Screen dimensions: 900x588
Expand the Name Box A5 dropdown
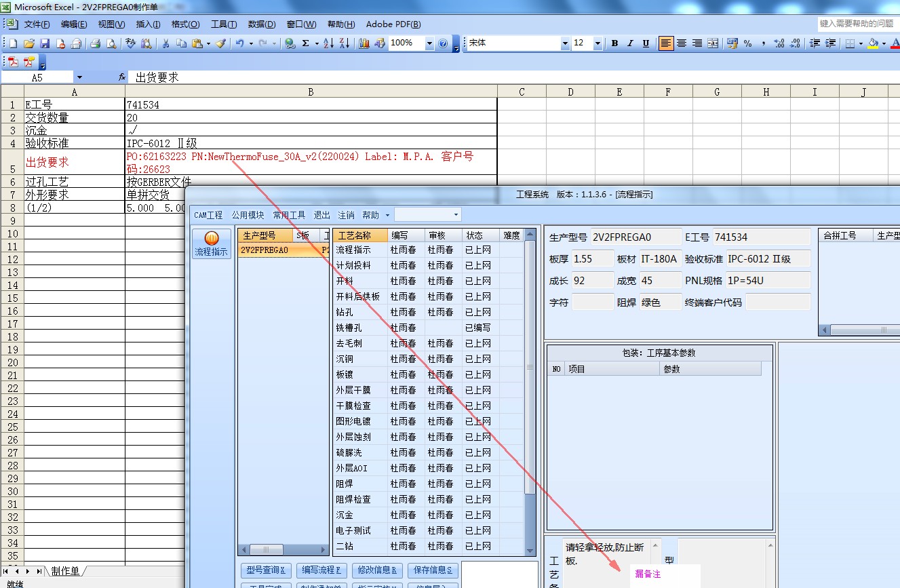click(79, 77)
